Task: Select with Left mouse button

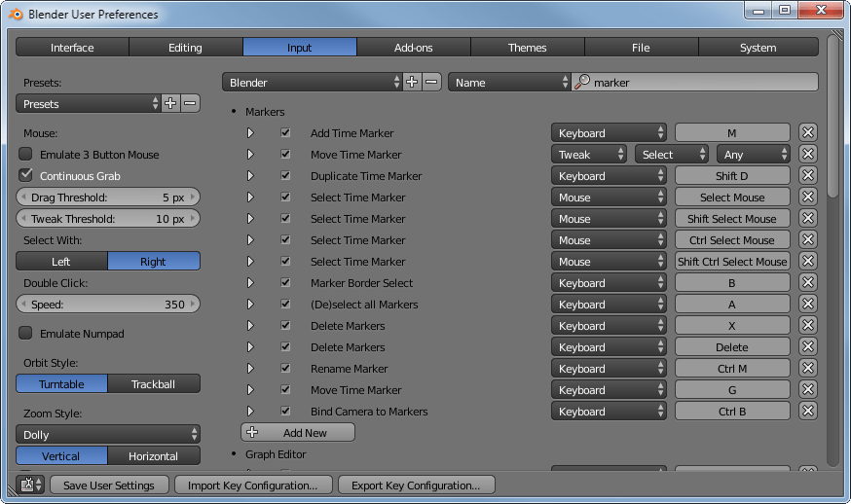Action: pos(61,262)
